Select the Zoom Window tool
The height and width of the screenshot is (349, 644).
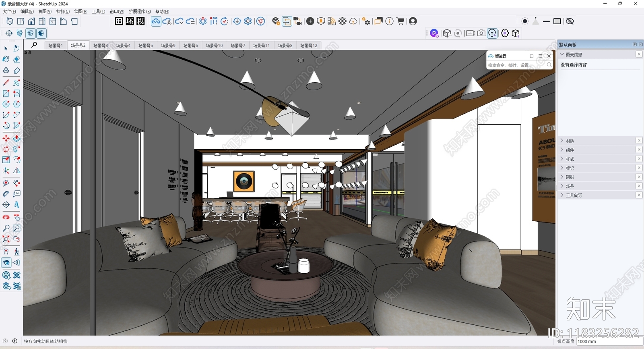(x=17, y=228)
